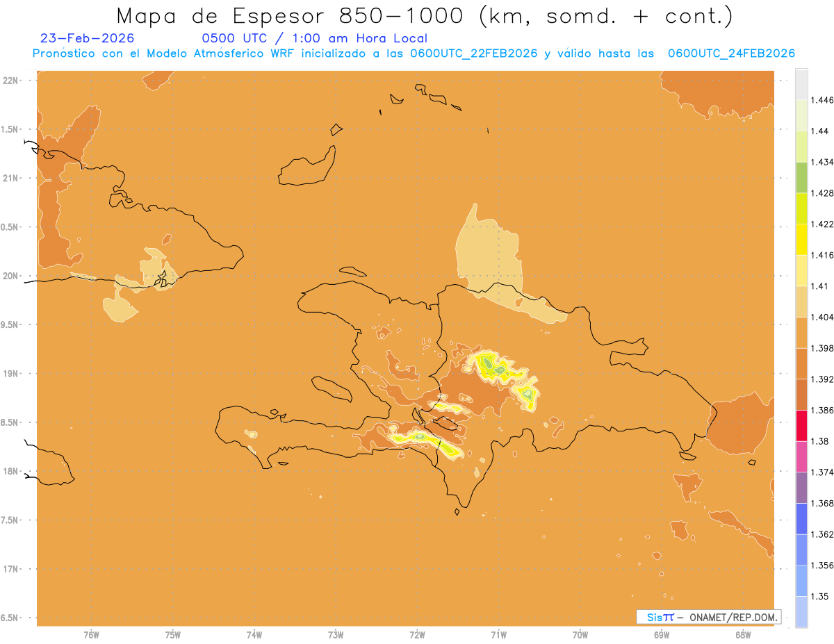Click the blue 1.362–1.368 colorbar segment
This screenshot has width=834, height=644.
(x=801, y=519)
